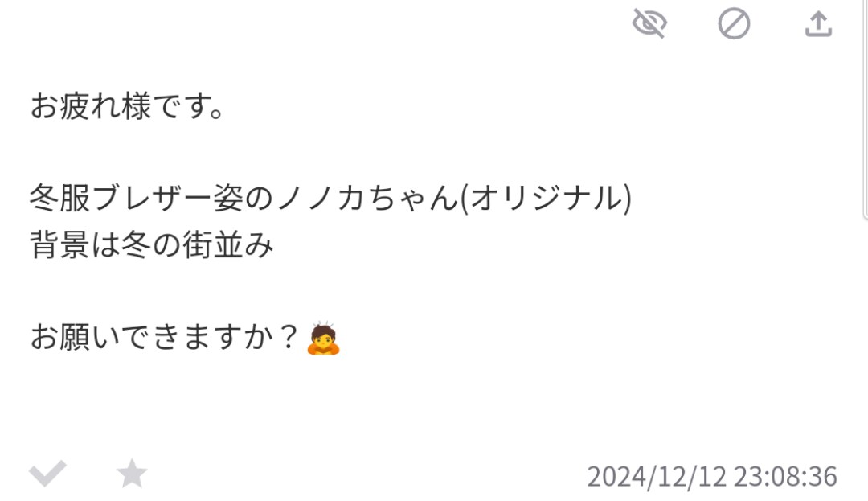Click the name ノノカちゃん in the request

tap(367, 198)
